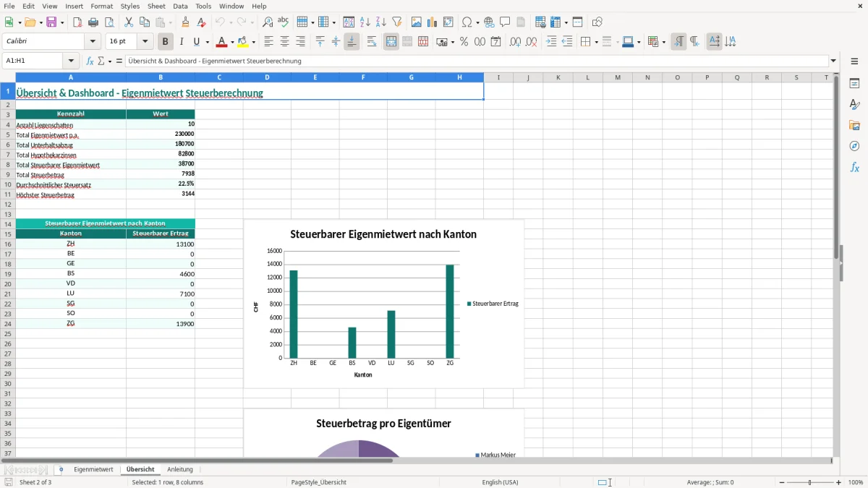Image resolution: width=868 pixels, height=488 pixels.
Task: Click the Copy icon
Action: tap(145, 22)
